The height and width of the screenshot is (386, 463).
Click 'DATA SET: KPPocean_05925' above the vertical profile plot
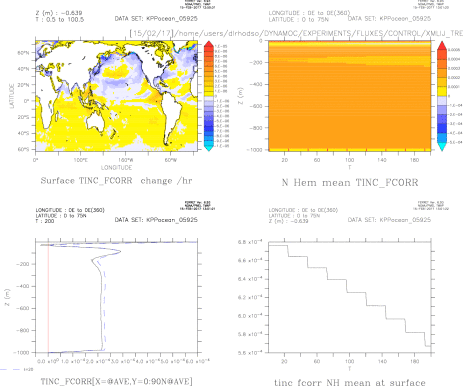coord(156,220)
